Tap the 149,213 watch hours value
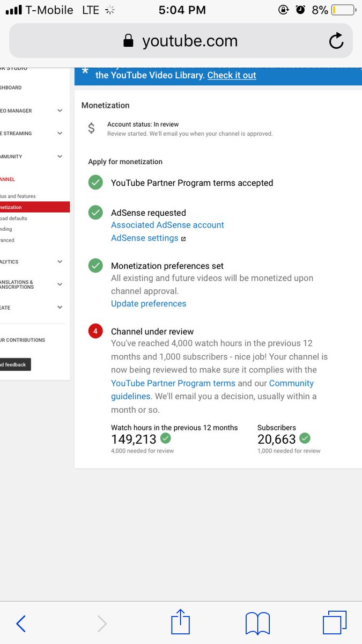The height and width of the screenshot is (644, 362). (x=134, y=439)
